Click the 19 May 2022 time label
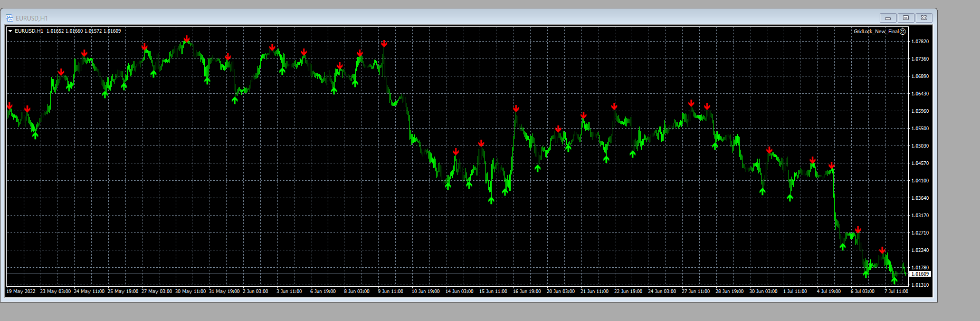Screen dimensions: 980x321 (x=21, y=291)
